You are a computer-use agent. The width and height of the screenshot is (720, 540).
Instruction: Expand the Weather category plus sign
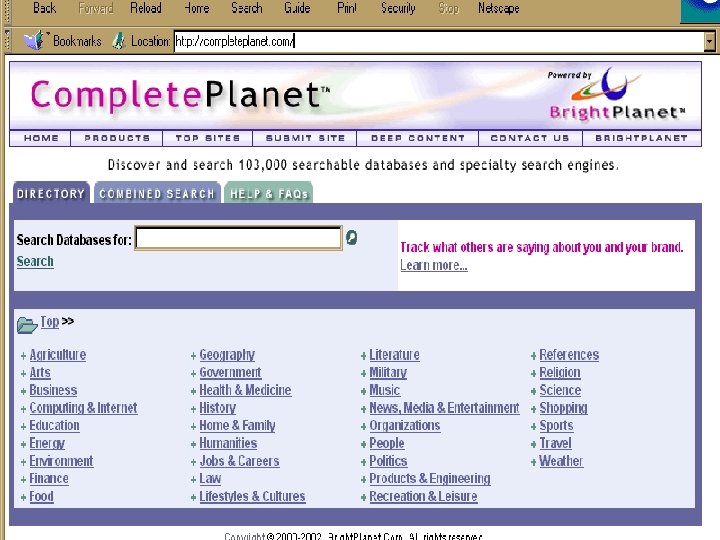(533, 462)
